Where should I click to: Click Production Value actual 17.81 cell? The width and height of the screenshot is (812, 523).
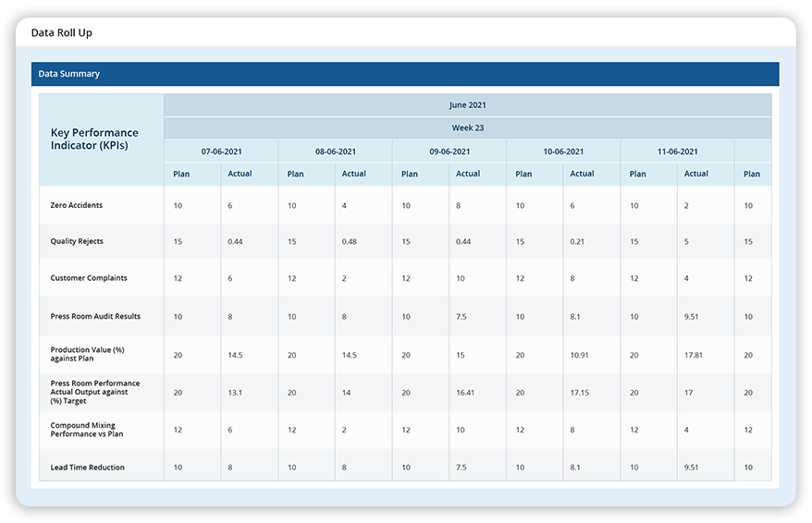(x=693, y=356)
